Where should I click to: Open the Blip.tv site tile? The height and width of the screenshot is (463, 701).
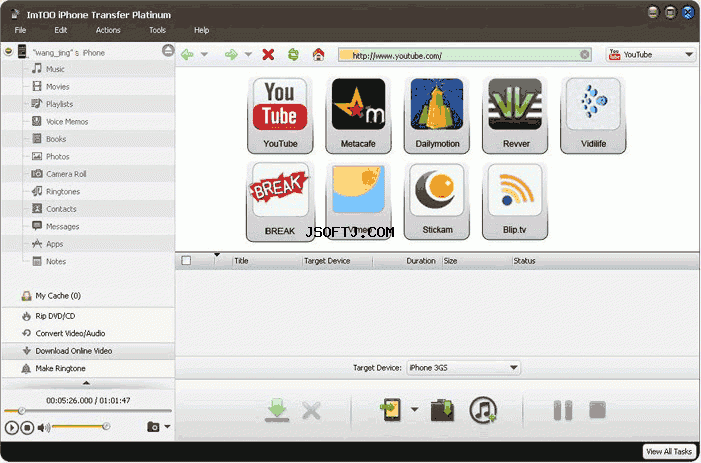click(515, 202)
